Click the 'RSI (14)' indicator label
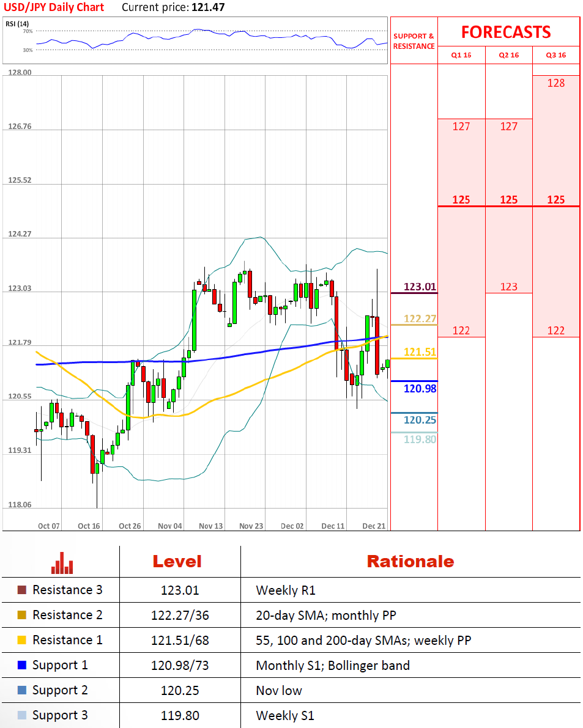Screen dimensions: 583x728 click(x=17, y=24)
